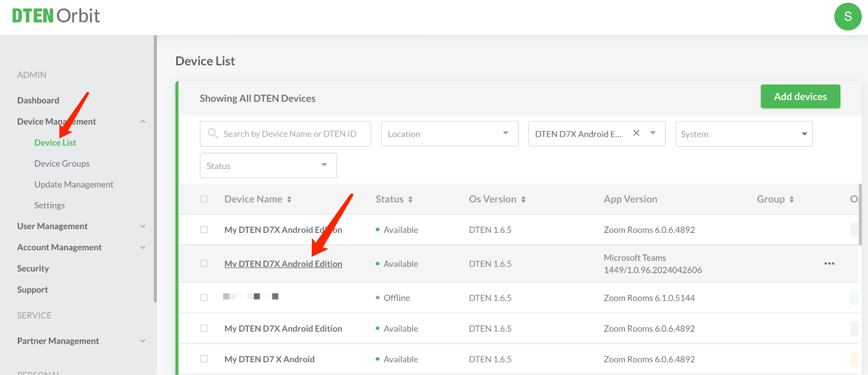The height and width of the screenshot is (375, 868).
Task: Click "Zoom Rooms 6.1.0.5144" app version
Action: click(x=649, y=298)
